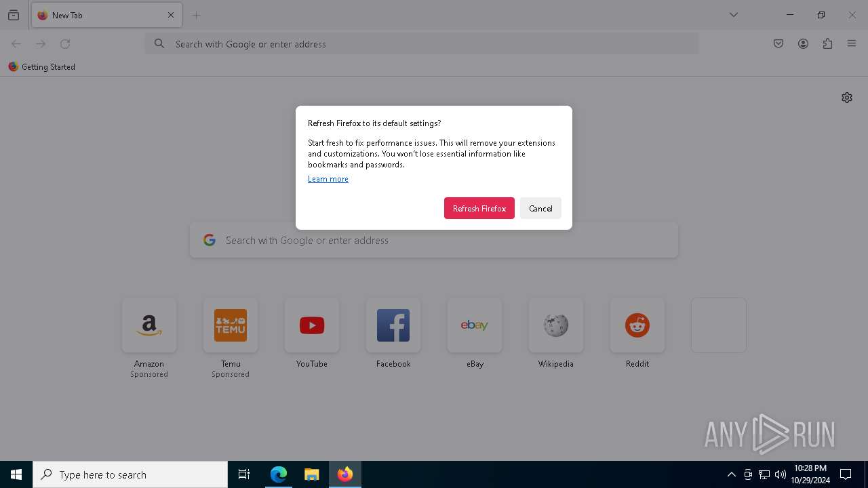Launch Microsoft Edge from taskbar
This screenshot has height=488, width=868.
[x=279, y=474]
